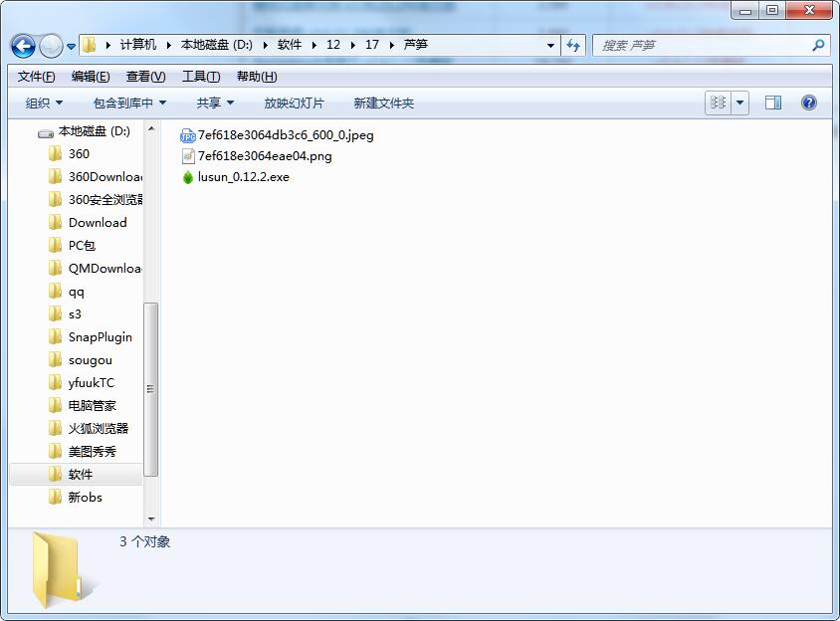Select 本地磁盘 (D:) in the address bar
The width and height of the screenshot is (840, 621).
(x=216, y=45)
